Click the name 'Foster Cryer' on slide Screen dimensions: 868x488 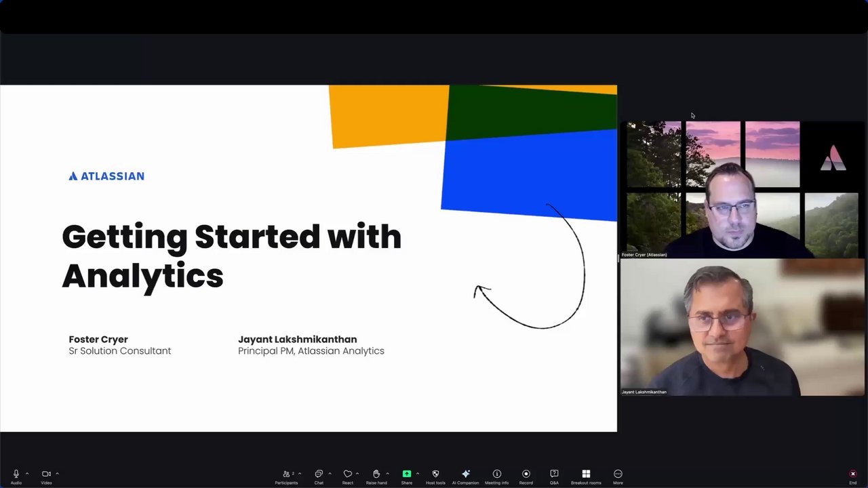(98, 340)
